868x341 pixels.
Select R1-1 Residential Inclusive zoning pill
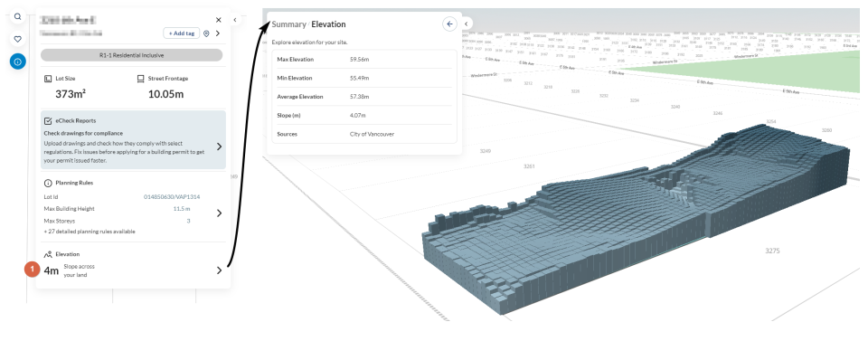tap(132, 55)
